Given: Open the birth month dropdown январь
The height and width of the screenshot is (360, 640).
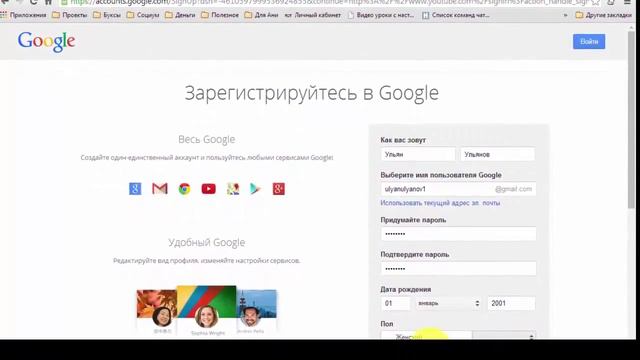Looking at the screenshot, I should [x=448, y=303].
